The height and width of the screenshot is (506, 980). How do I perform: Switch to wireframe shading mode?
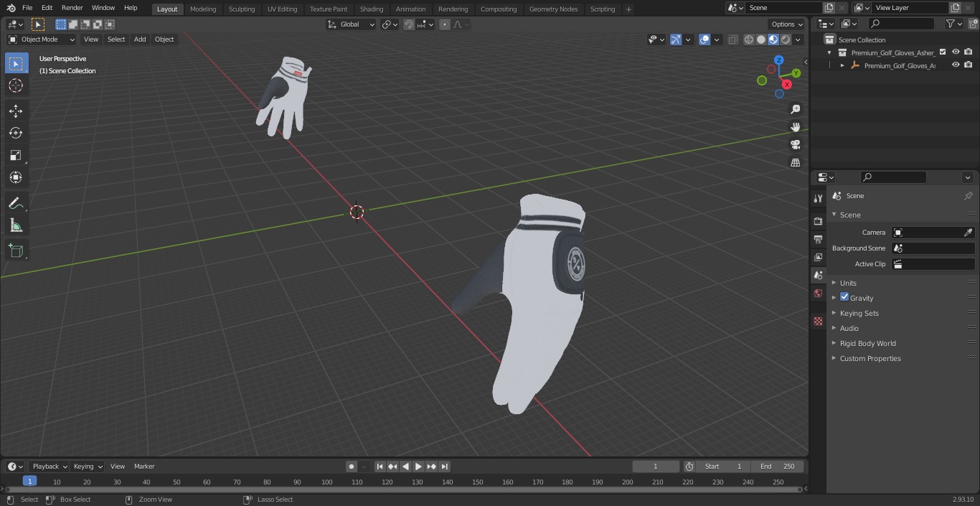(748, 39)
